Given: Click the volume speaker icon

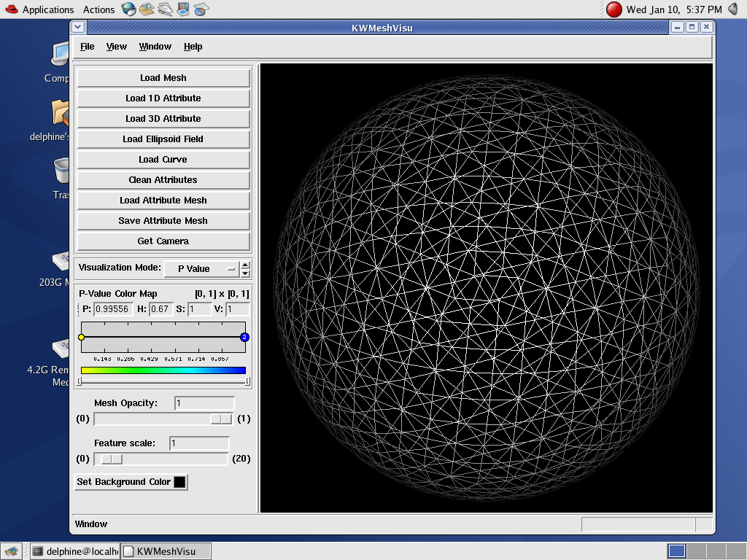Looking at the screenshot, I should pos(734,9).
